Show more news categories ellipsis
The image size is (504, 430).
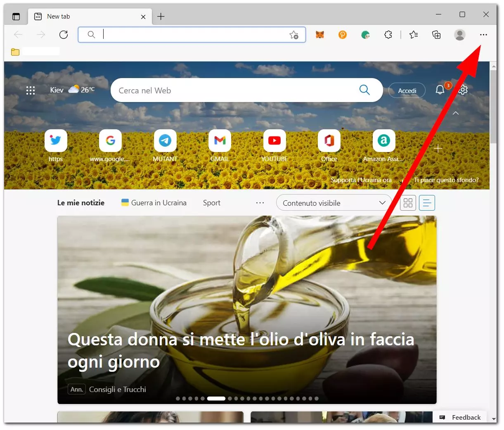[x=260, y=203]
